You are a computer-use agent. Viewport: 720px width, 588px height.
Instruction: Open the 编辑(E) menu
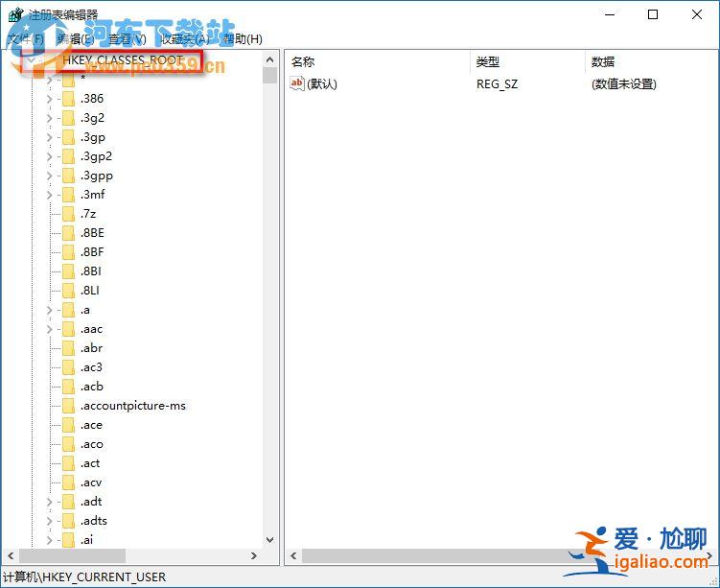coord(76,39)
